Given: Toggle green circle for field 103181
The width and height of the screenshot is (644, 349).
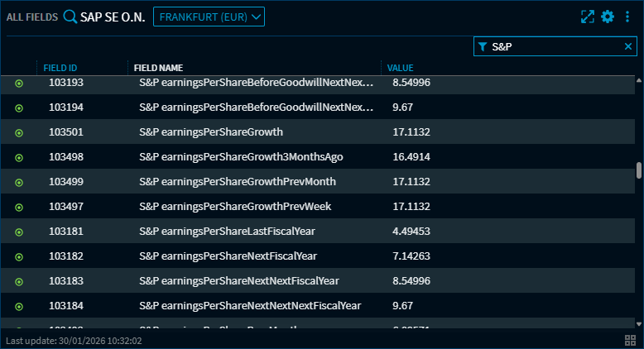Looking at the screenshot, I should point(19,232).
